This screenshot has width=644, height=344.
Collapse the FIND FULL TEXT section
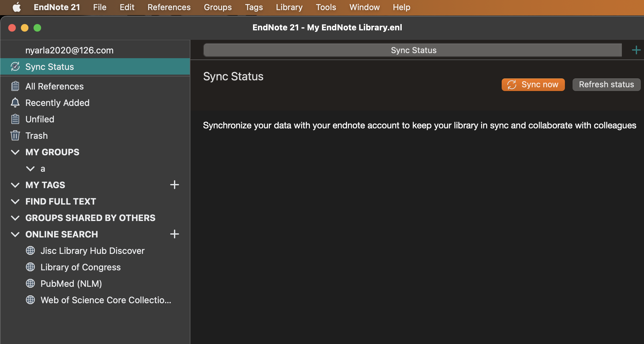pyautogui.click(x=15, y=201)
